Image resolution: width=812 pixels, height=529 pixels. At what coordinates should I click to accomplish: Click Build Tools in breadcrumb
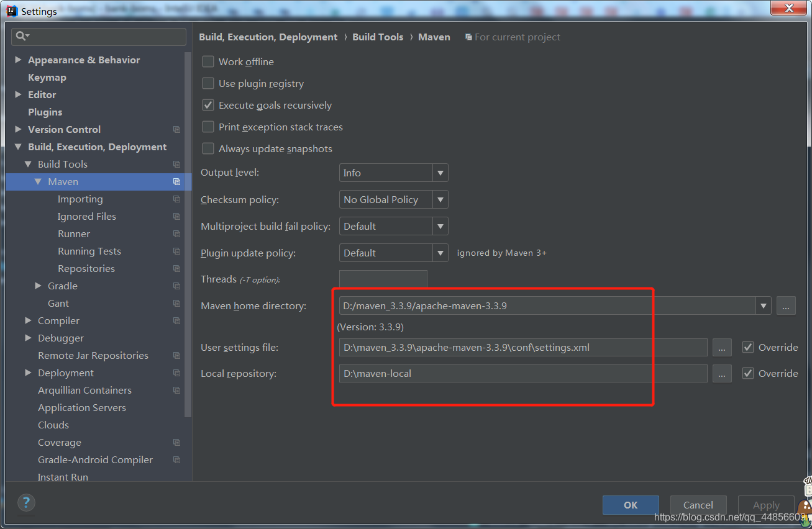tap(378, 37)
